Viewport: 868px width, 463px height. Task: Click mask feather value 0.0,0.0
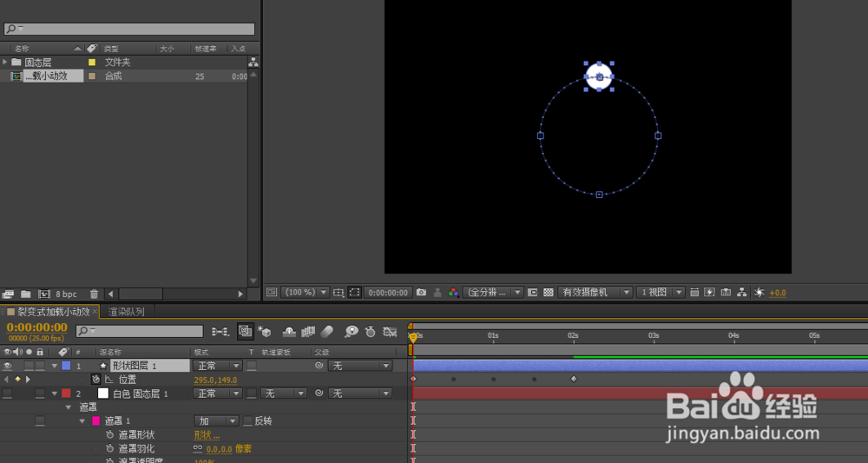pyautogui.click(x=220, y=449)
